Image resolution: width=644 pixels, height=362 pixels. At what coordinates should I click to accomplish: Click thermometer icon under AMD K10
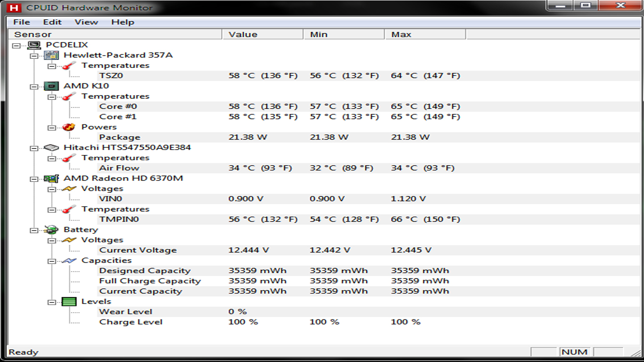(69, 96)
